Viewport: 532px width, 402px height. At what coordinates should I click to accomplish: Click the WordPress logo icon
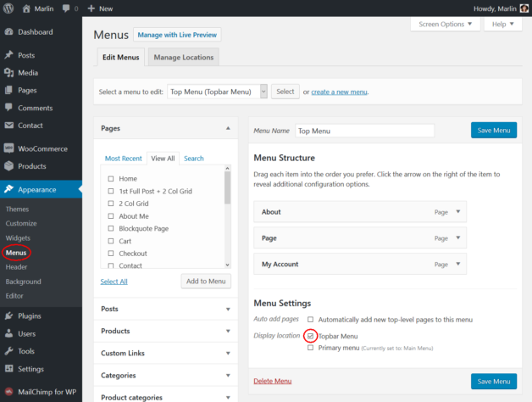[x=8, y=8]
